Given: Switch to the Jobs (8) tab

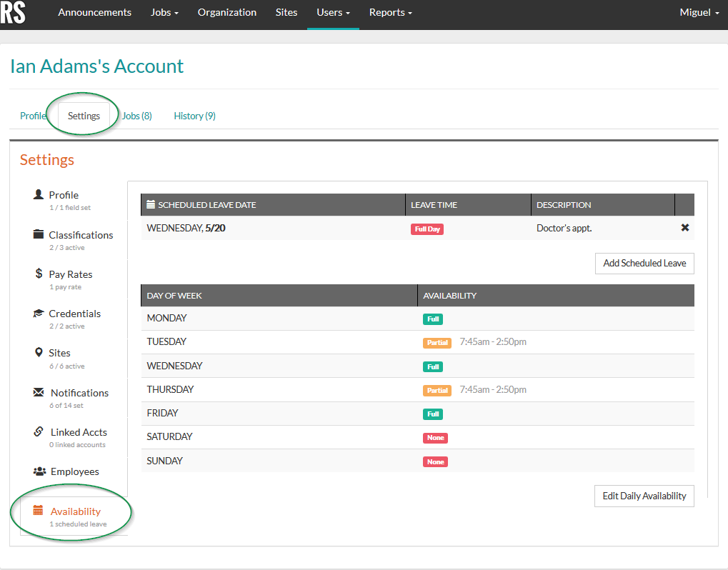Looking at the screenshot, I should tap(137, 116).
